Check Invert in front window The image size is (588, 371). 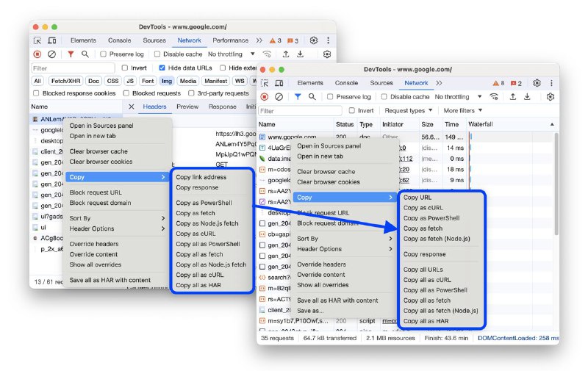[352, 110]
